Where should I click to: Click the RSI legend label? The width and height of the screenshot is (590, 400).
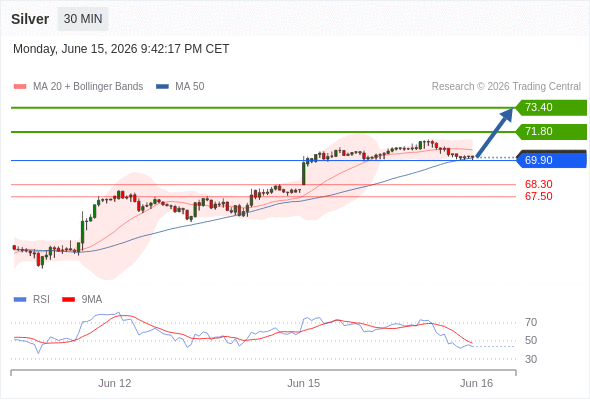pos(41,300)
